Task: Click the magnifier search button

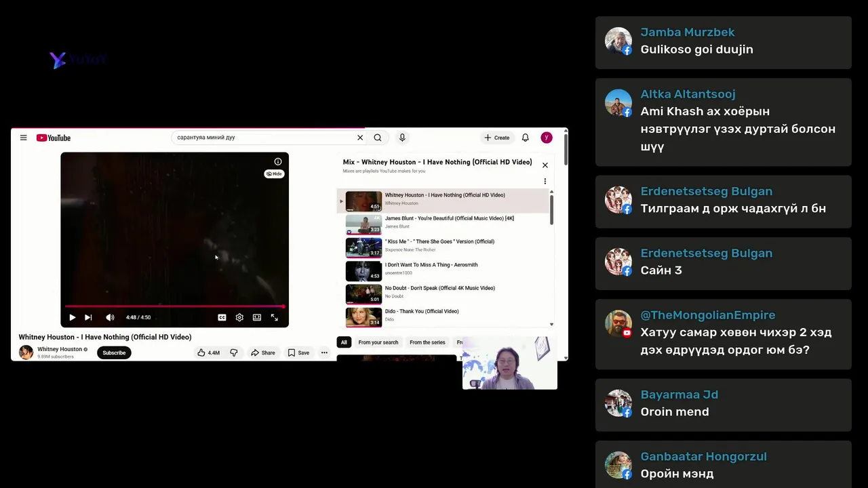Action: 378,138
